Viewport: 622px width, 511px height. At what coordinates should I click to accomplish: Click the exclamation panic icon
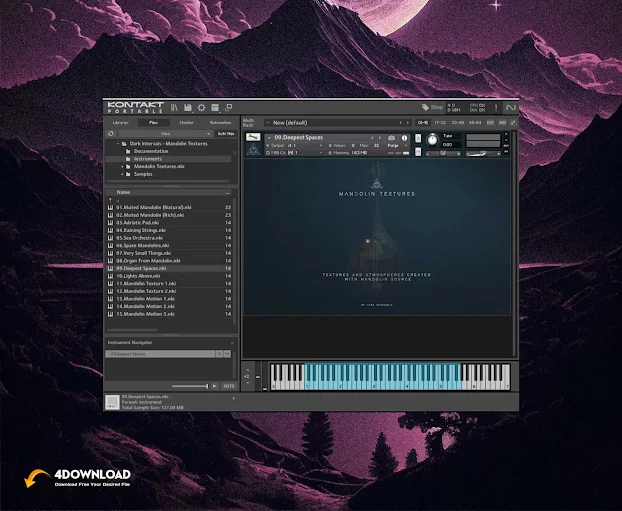coord(495,108)
